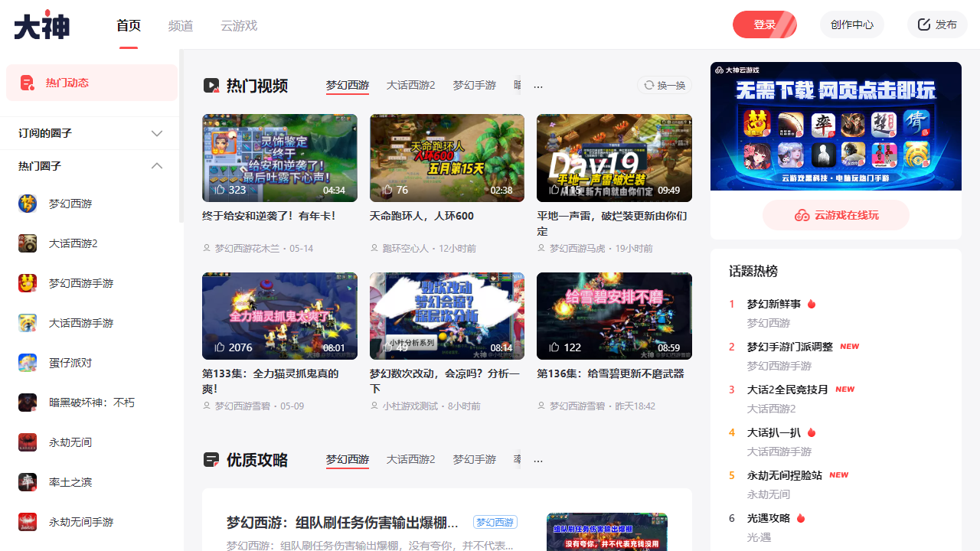Screen dimensions: 980x551
Task: Click the author icon beside 跑环空心人
Action: click(374, 249)
